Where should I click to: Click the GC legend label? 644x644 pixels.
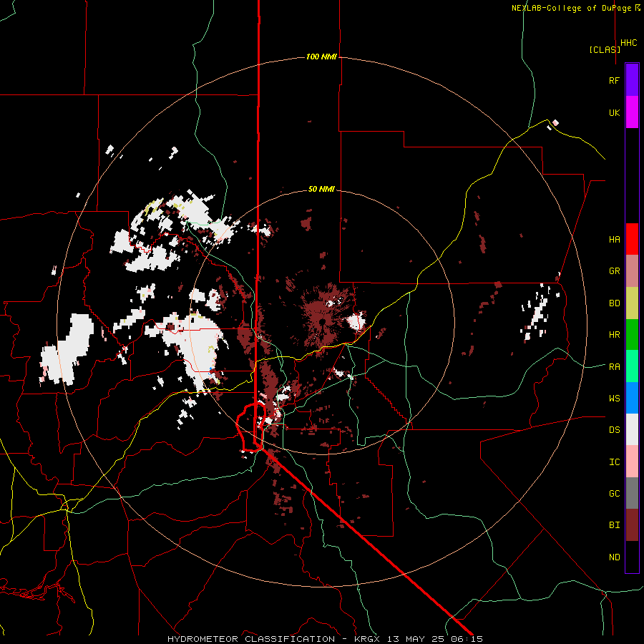(x=614, y=493)
